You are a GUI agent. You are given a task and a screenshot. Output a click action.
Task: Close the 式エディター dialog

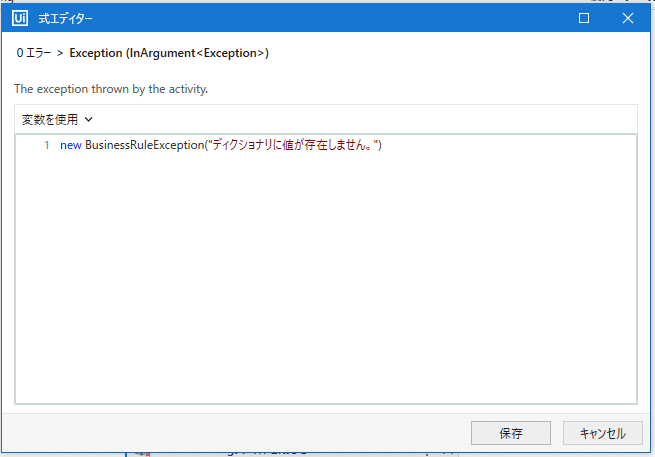point(627,18)
